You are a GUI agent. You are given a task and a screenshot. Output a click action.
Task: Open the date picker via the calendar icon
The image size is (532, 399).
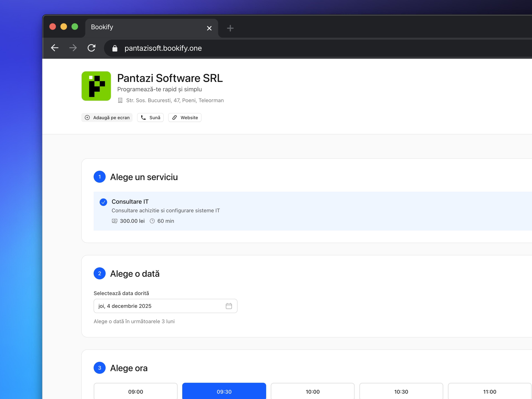228,306
